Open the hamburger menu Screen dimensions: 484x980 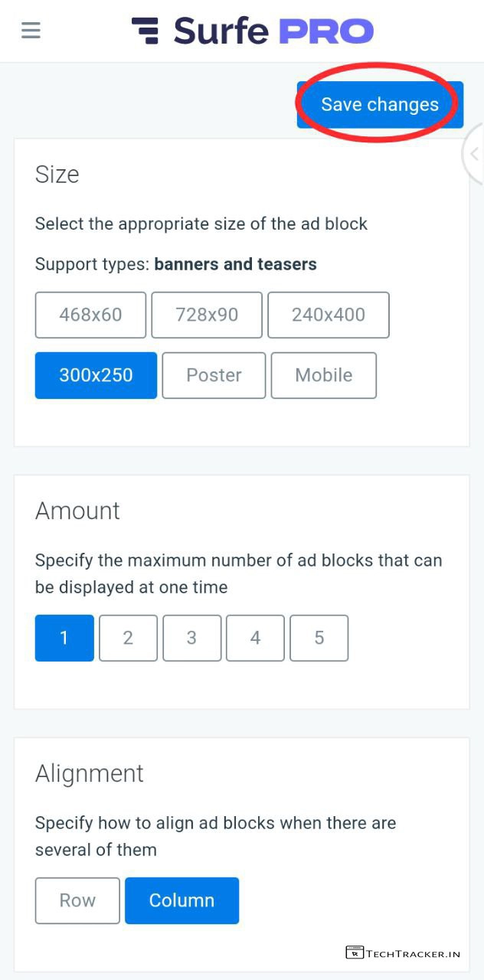[x=31, y=31]
